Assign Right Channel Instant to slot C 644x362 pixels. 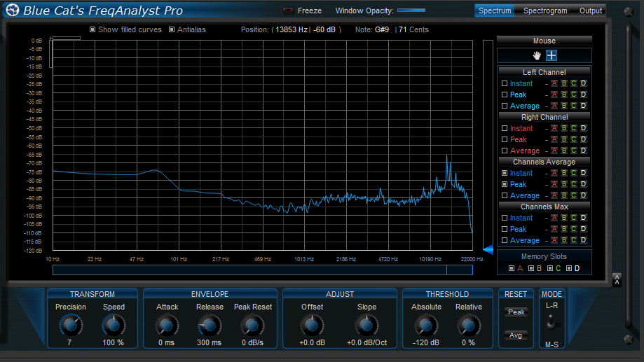[x=574, y=128]
